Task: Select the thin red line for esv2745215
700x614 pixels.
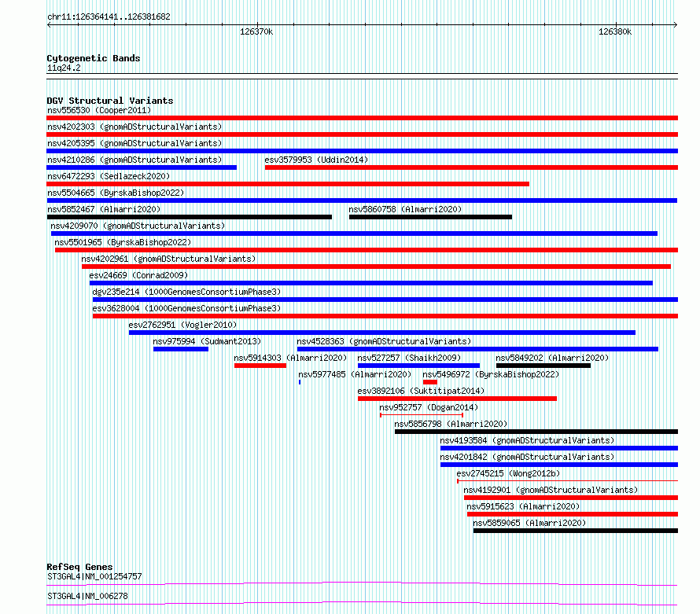Action: [x=567, y=481]
